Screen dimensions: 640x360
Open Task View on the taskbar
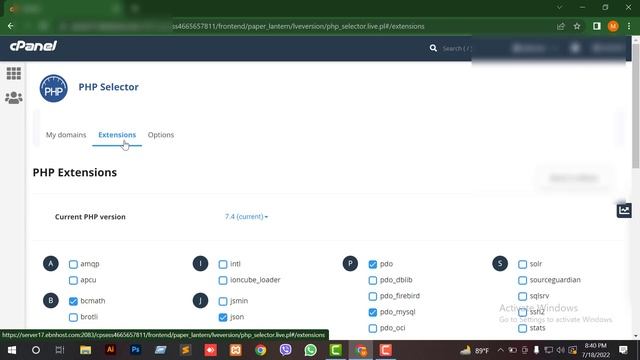60,350
